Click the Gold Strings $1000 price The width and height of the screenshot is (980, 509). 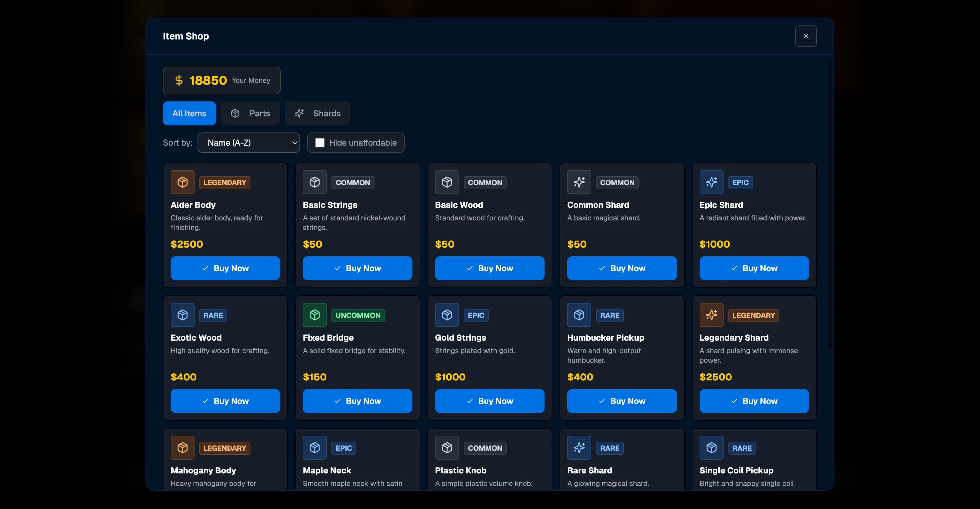(450, 377)
